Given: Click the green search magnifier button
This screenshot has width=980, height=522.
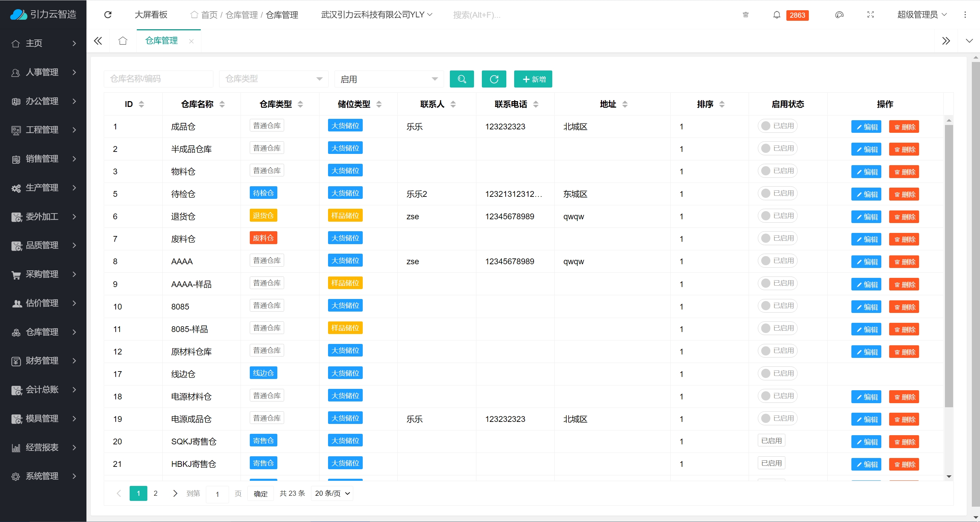Looking at the screenshot, I should click(x=461, y=79).
